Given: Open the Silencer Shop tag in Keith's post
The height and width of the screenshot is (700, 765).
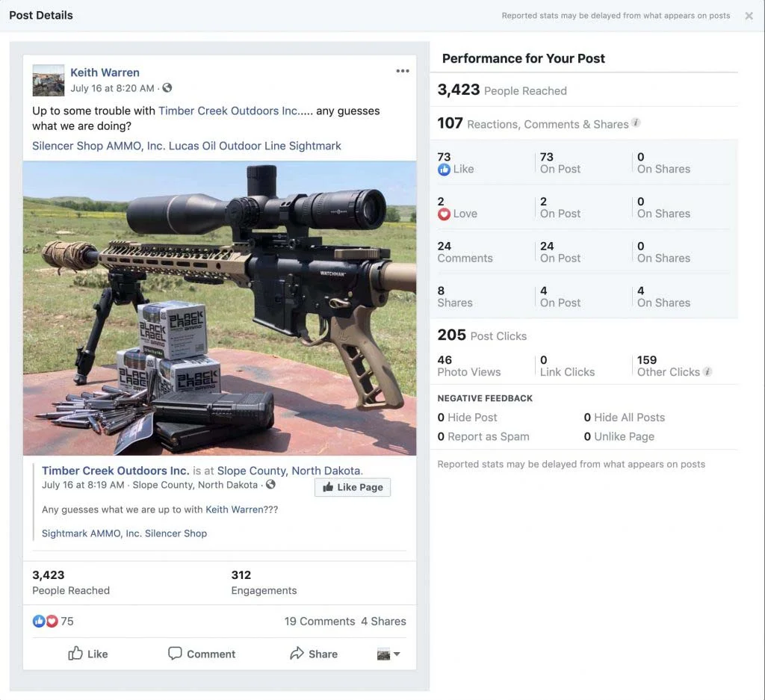Looking at the screenshot, I should tap(67, 146).
